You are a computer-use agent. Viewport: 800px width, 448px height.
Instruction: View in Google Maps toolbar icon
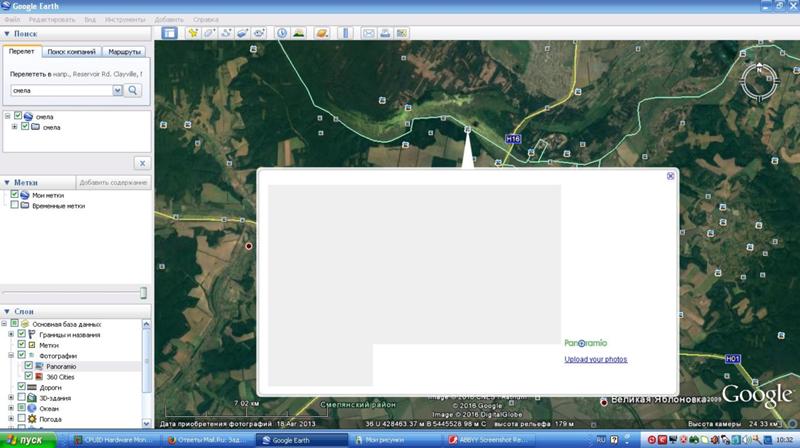pyautogui.click(x=402, y=33)
